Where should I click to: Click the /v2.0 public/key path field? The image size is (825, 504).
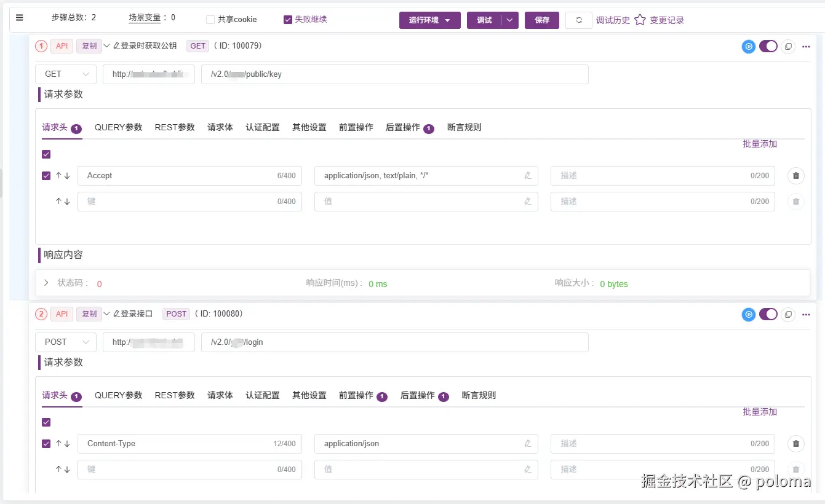395,74
